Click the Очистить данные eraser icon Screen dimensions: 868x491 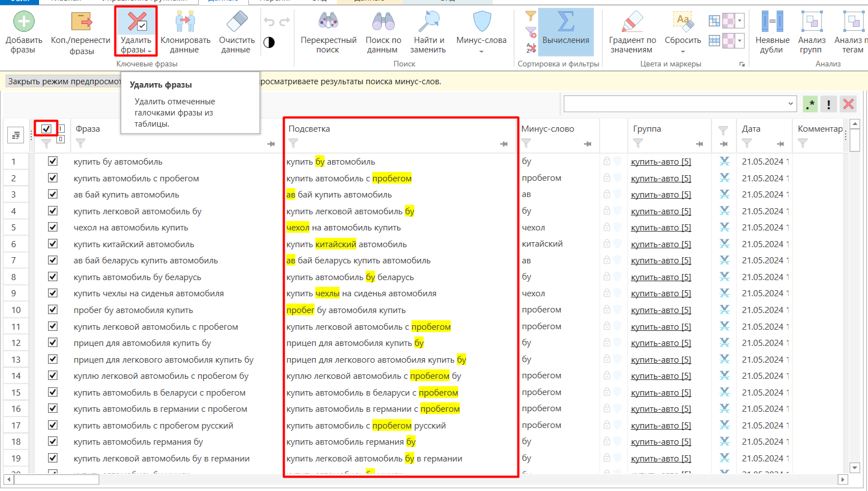pyautogui.click(x=237, y=22)
